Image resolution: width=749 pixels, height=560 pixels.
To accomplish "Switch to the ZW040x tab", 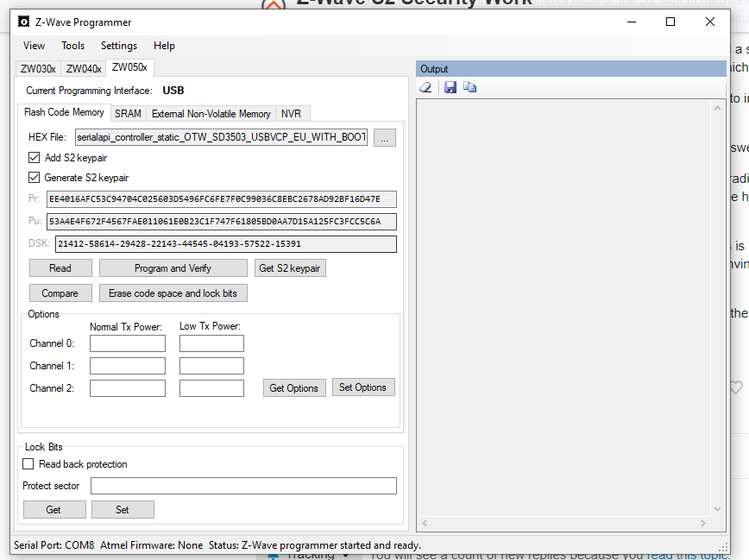I will pos(84,69).
